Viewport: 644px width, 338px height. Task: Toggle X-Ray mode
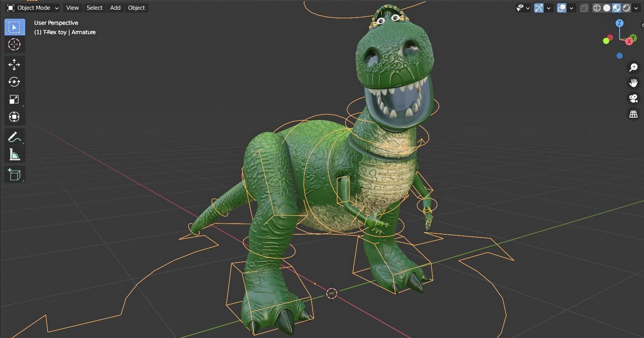[x=584, y=8]
